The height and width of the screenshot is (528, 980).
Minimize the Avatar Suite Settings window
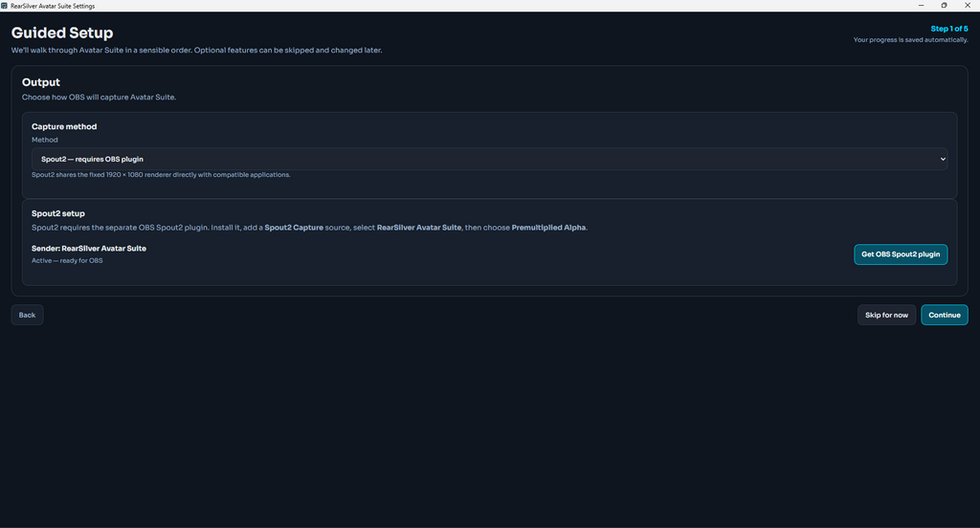click(x=921, y=6)
